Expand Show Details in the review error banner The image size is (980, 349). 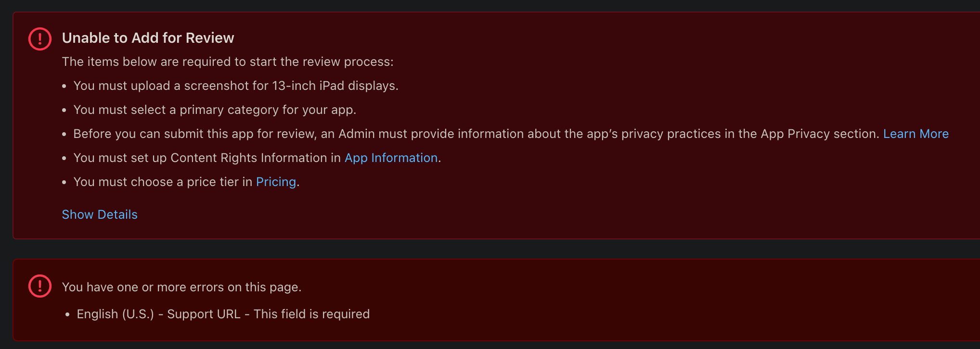click(x=100, y=214)
